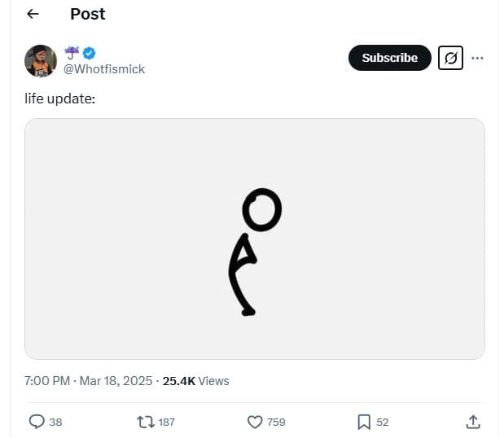Go back using the left arrow
The height and width of the screenshot is (438, 504).
(x=33, y=14)
